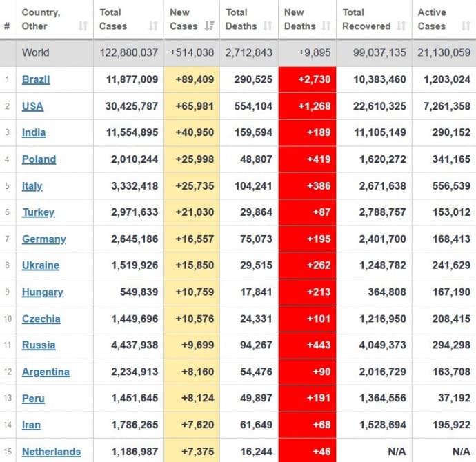Open Germany's country page
Image resolution: width=476 pixels, height=462 pixels.
[x=44, y=239]
